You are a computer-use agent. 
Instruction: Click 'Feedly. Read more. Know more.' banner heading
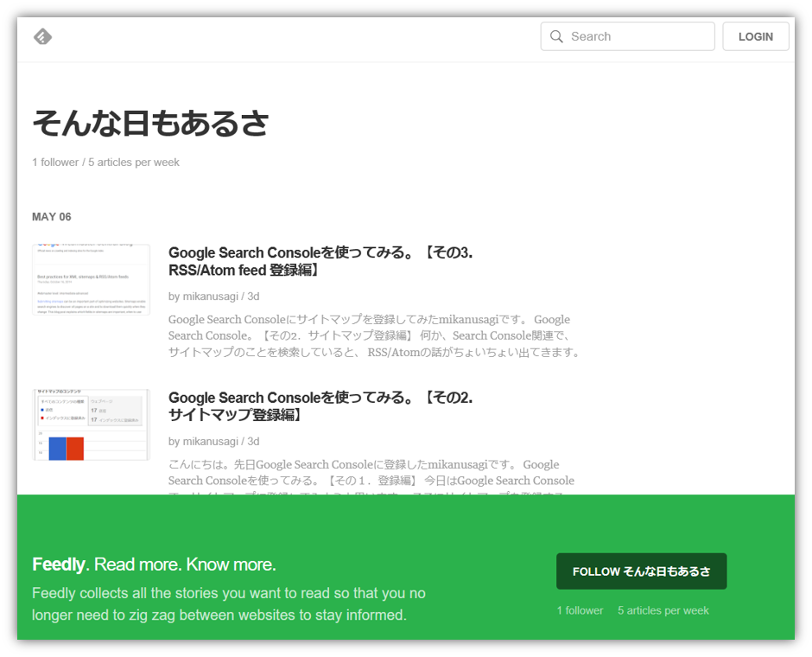(x=154, y=565)
